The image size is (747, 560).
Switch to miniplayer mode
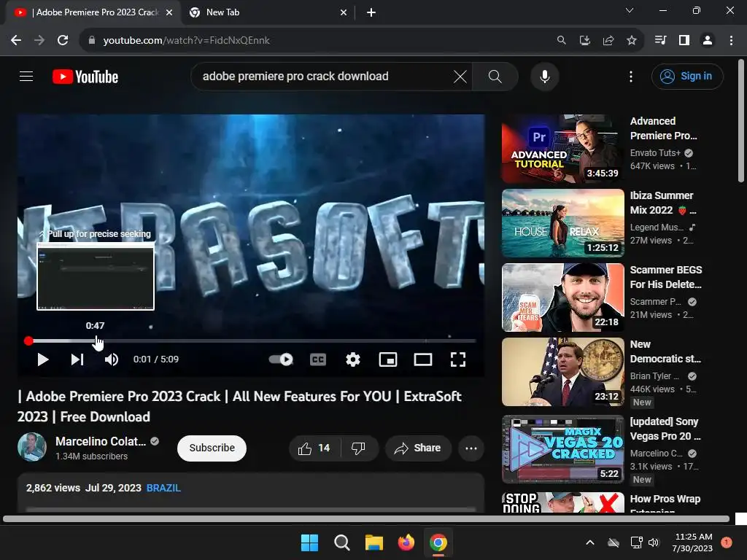pos(388,359)
